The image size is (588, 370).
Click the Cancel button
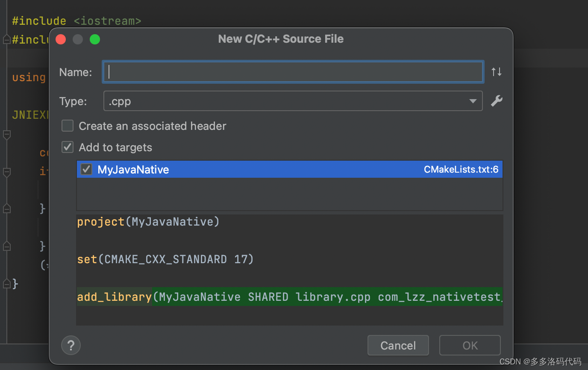click(x=398, y=345)
